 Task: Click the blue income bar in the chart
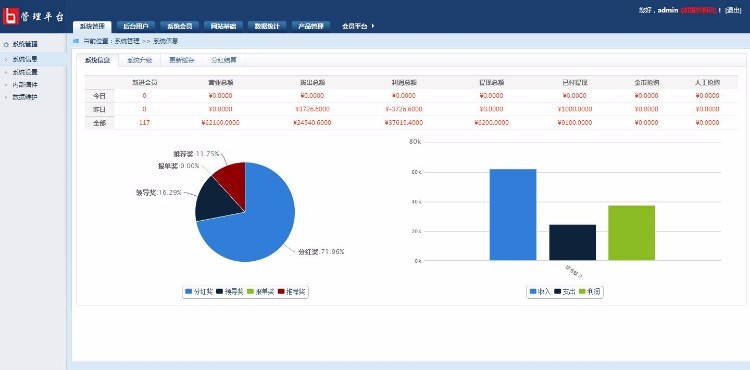(513, 215)
